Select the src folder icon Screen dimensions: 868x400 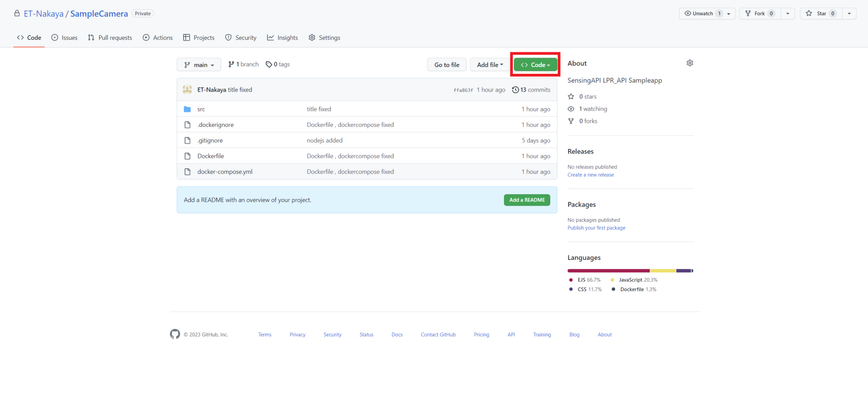click(187, 109)
